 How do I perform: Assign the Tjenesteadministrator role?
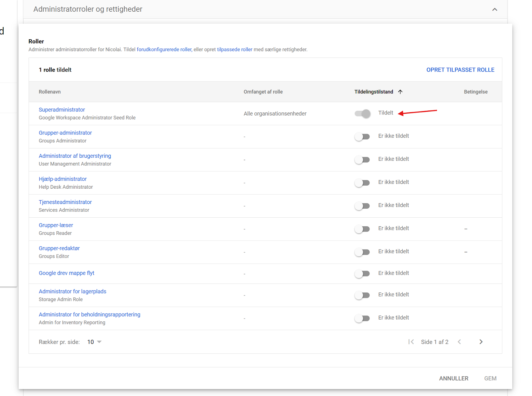(362, 206)
